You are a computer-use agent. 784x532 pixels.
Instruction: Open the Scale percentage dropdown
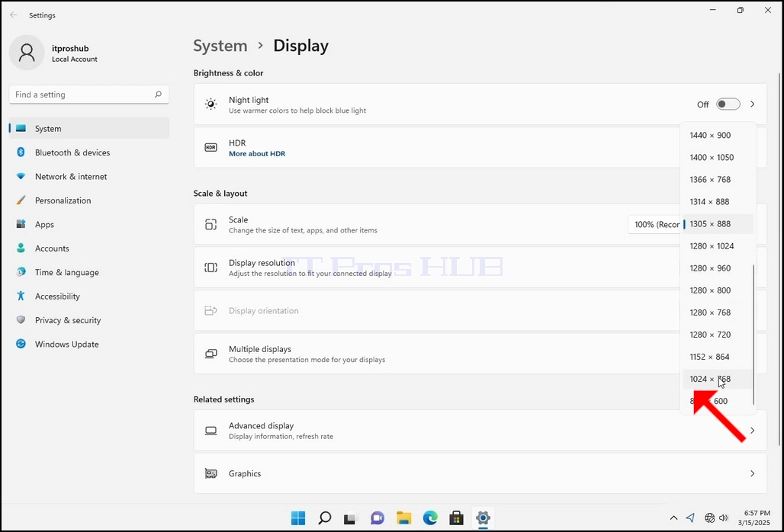click(654, 224)
